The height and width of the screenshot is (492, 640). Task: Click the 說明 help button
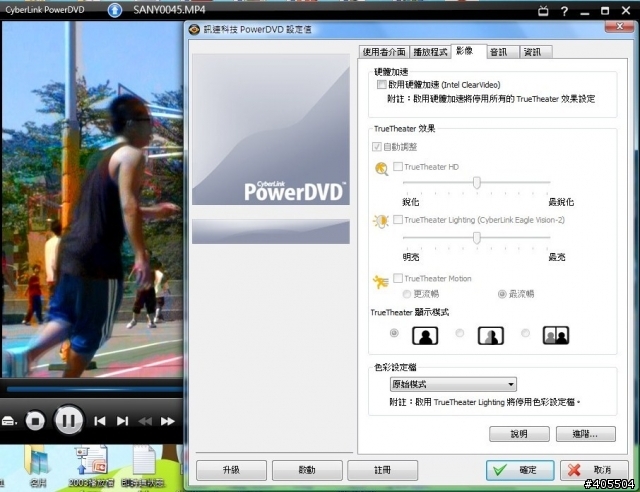[519, 434]
